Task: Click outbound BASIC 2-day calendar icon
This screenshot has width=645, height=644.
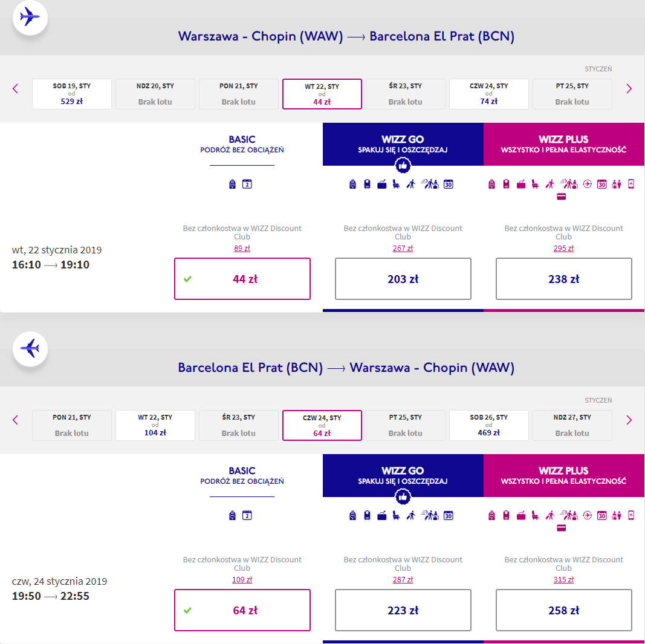Action: pyautogui.click(x=247, y=184)
